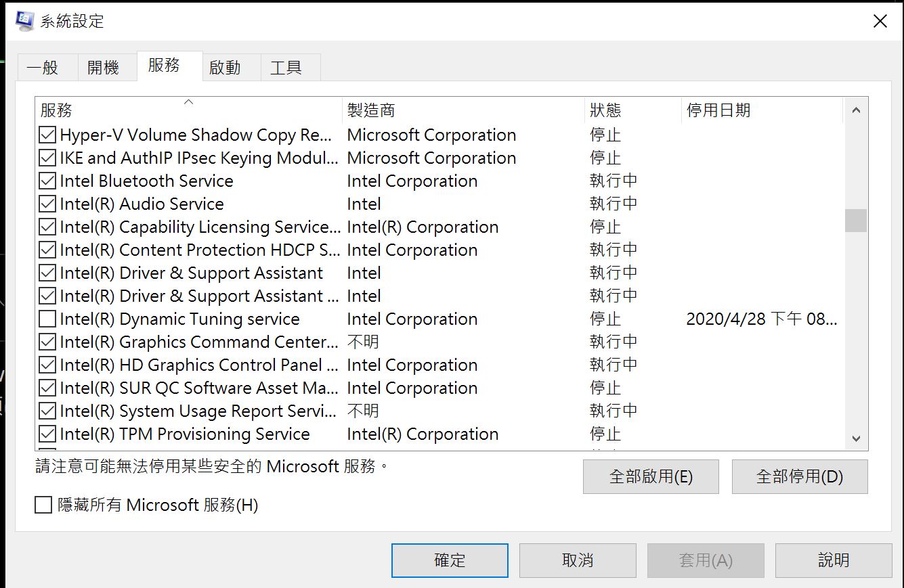
Task: Click the 系統設定 window title icon
Action: click(x=25, y=21)
